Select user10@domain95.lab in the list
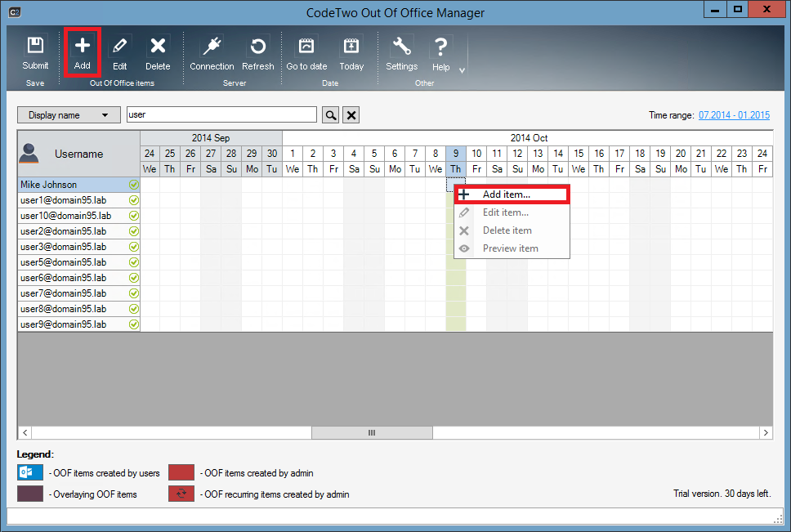This screenshot has width=791, height=532. [78, 216]
